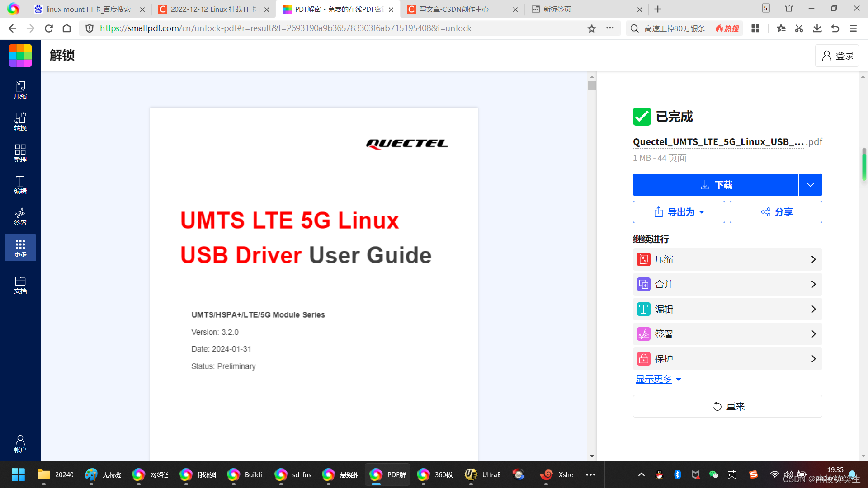Screen dimensions: 868x488
Task: Open the Windows Start menu
Action: click(19, 474)
